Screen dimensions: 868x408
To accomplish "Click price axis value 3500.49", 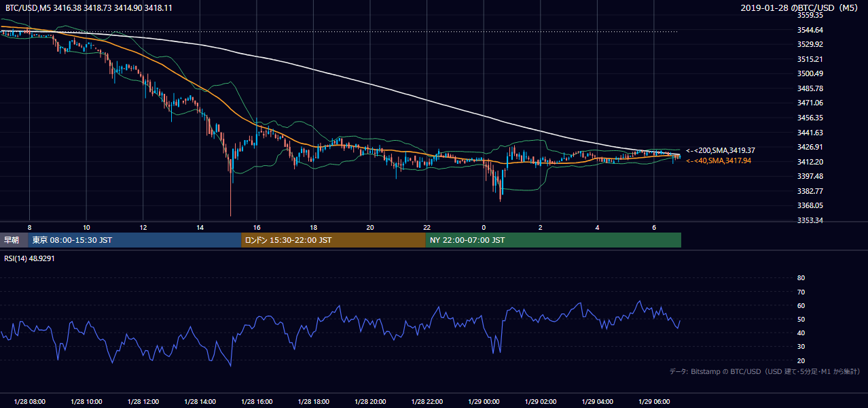I will point(810,73).
